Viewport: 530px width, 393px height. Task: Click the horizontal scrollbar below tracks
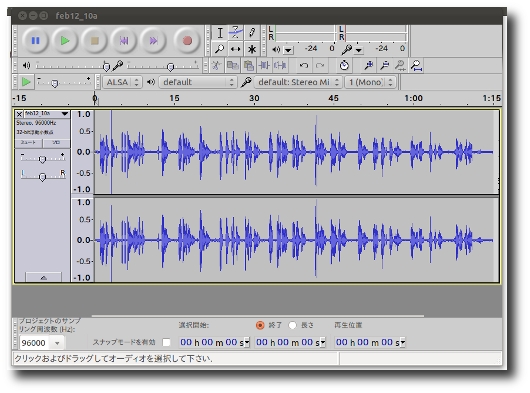tap(258, 316)
